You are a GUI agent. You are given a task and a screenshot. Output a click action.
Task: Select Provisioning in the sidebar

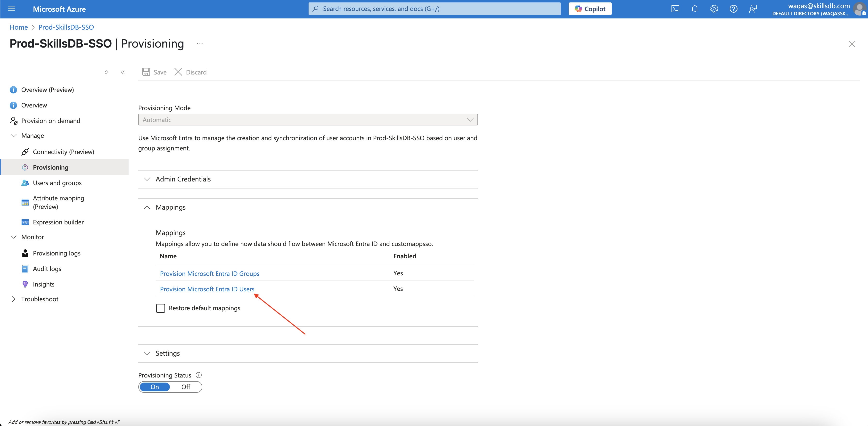point(65,167)
